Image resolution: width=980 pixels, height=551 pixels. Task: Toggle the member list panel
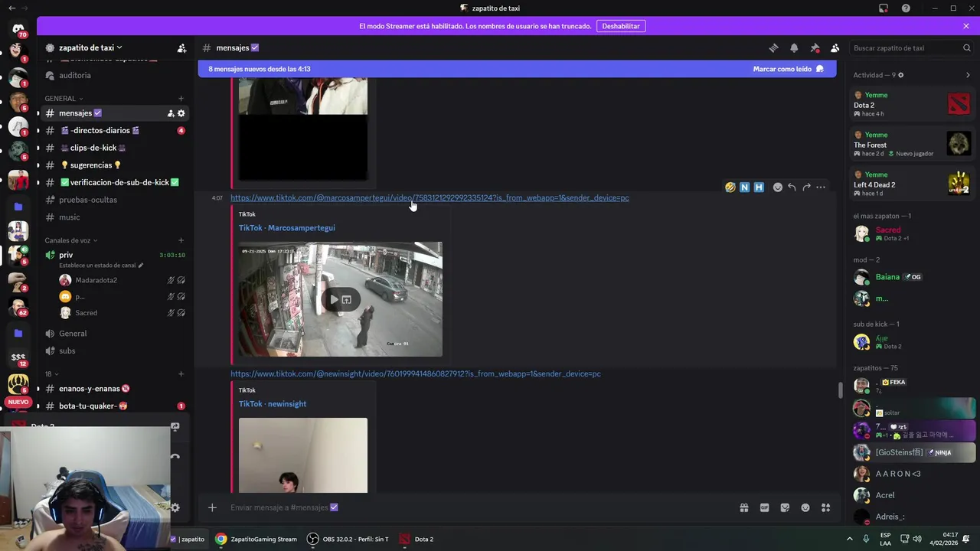coord(835,47)
